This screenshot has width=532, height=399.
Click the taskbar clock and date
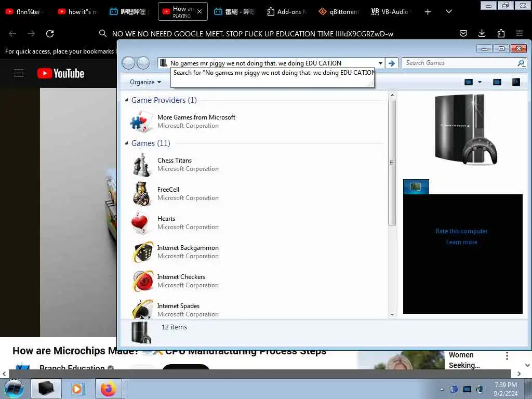coord(506,389)
